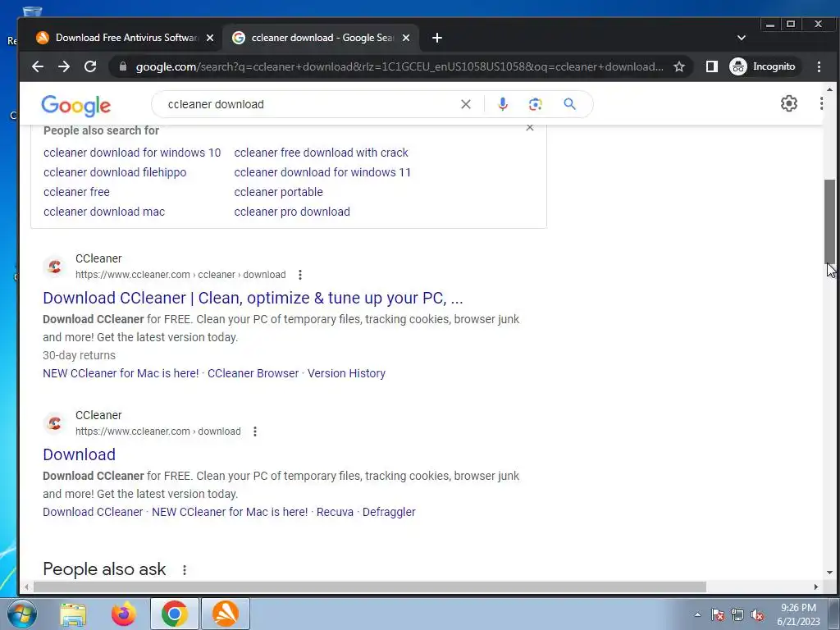This screenshot has width=840, height=630.
Task: Open File Explorer from taskbar
Action: click(73, 614)
